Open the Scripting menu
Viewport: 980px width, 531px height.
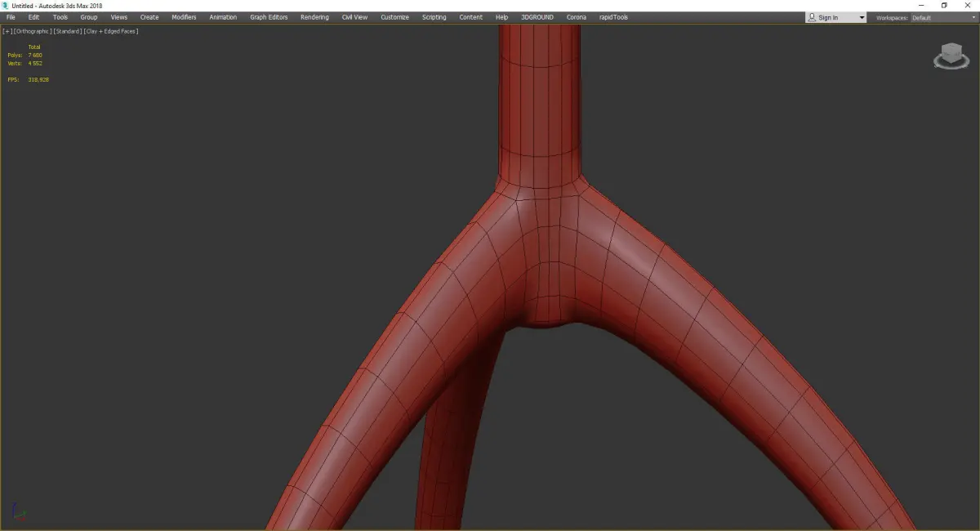click(x=434, y=17)
